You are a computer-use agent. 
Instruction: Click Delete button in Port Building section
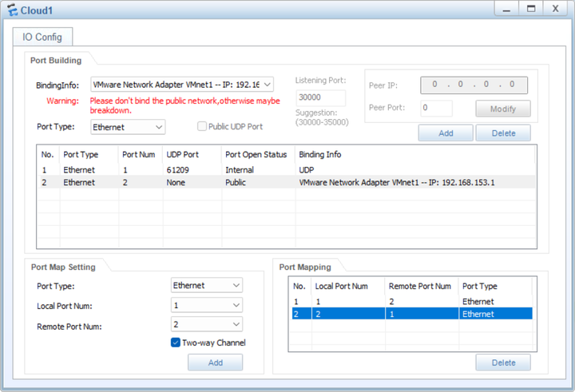[x=502, y=133]
